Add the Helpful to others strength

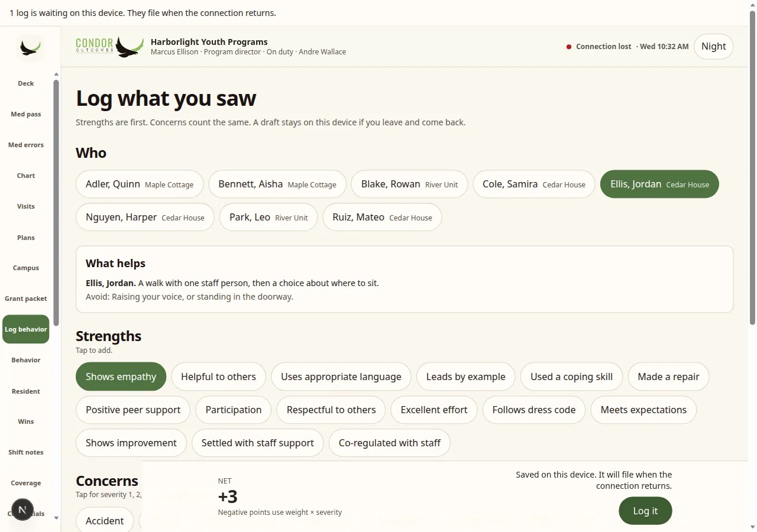coord(218,377)
